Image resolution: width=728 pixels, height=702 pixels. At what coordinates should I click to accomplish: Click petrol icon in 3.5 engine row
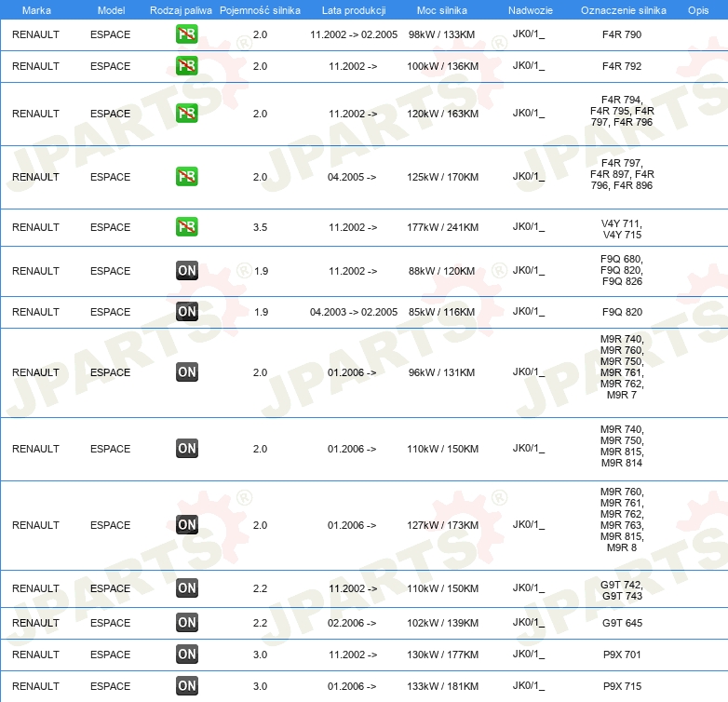[186, 226]
